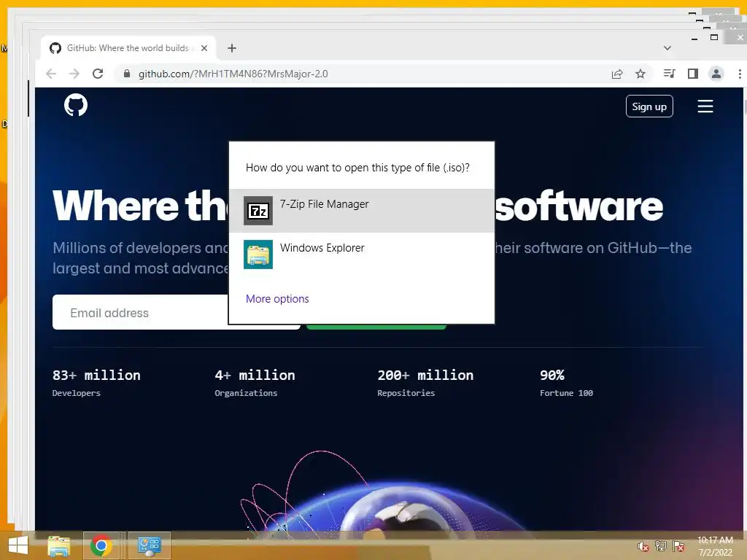This screenshot has height=560, width=747.
Task: Share this page using the share icon
Action: [x=617, y=74]
